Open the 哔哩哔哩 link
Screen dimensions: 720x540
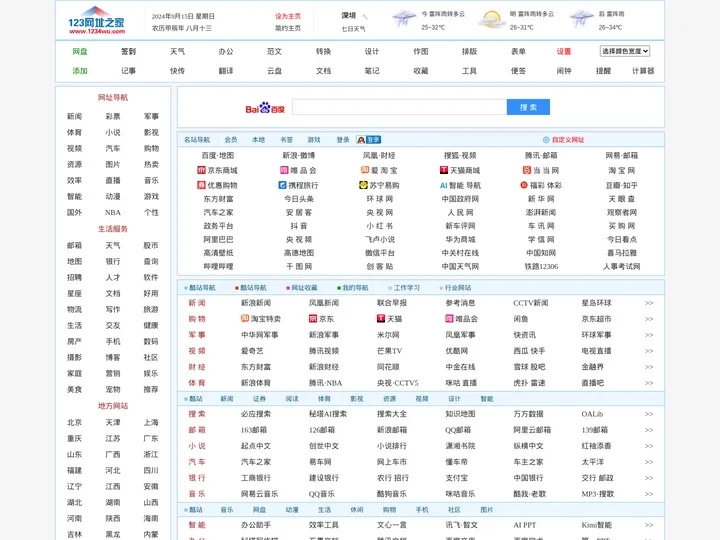(x=218, y=266)
